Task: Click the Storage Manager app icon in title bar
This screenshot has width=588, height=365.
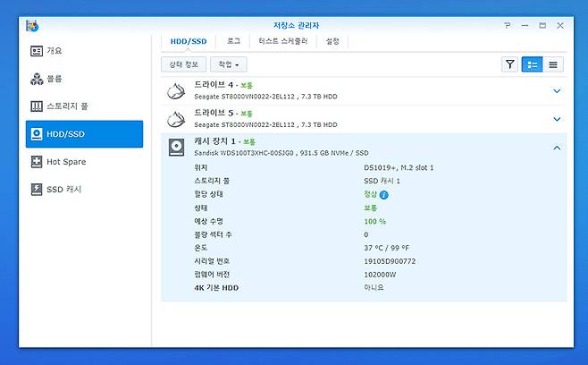Action: (33, 26)
